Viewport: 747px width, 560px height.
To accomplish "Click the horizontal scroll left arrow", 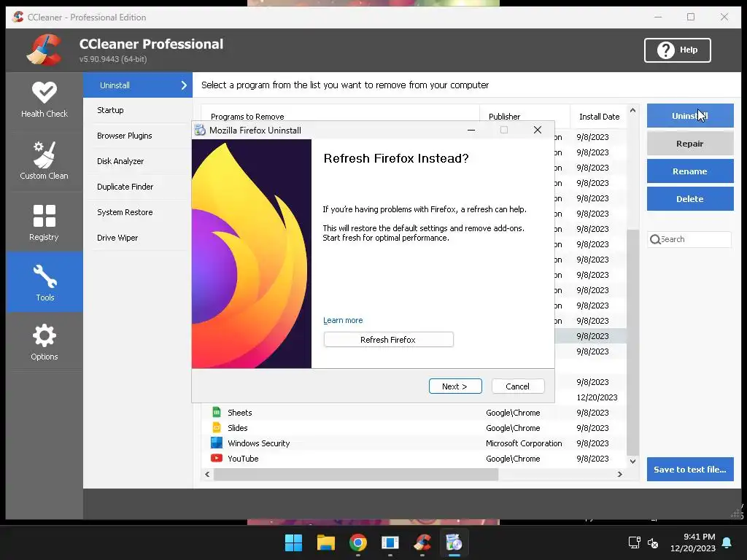I will [x=207, y=474].
